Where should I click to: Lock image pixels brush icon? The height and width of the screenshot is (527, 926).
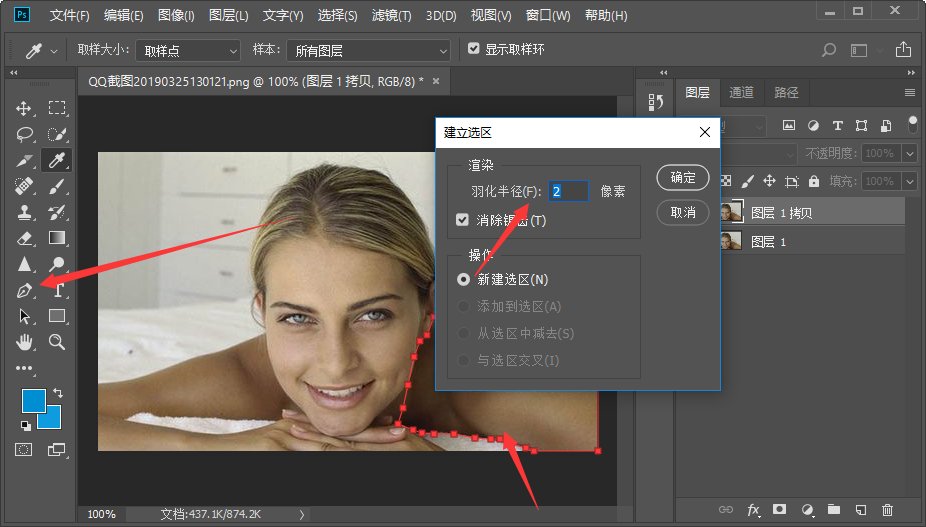[748, 181]
